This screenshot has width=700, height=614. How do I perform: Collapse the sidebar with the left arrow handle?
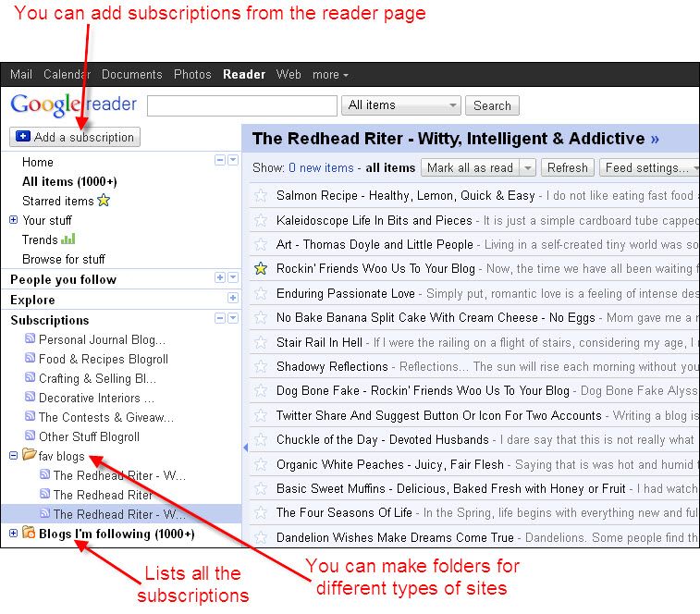[246, 447]
